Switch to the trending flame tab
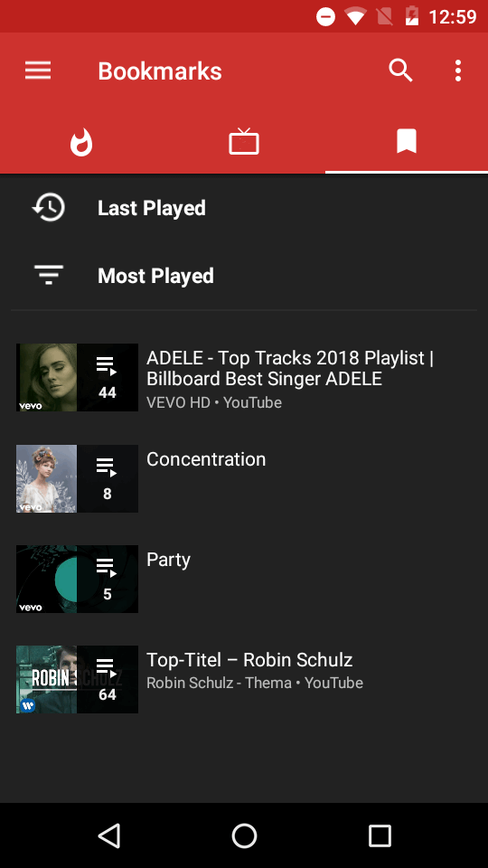Image resolution: width=488 pixels, height=868 pixels. coord(81,143)
